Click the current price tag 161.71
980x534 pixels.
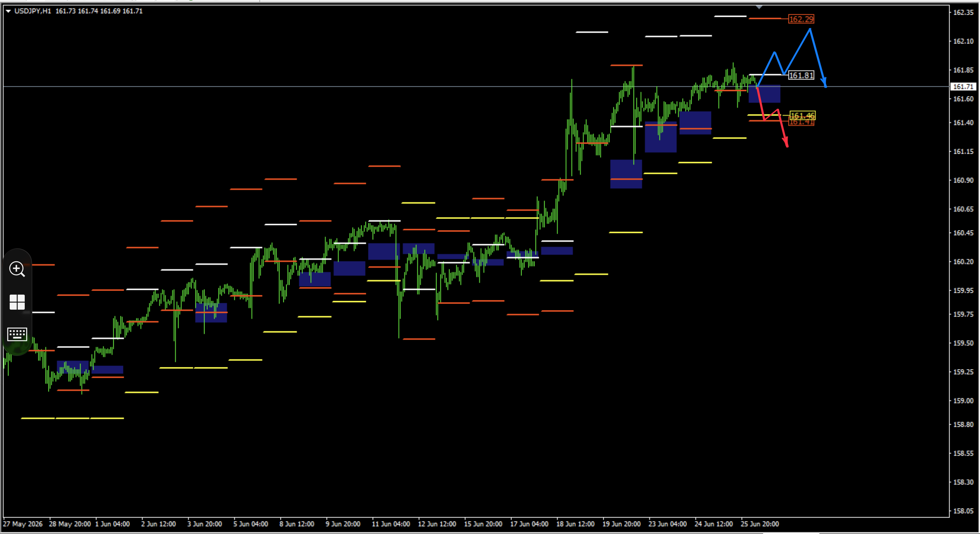pos(963,87)
